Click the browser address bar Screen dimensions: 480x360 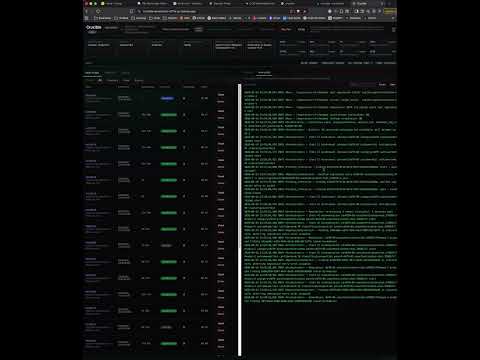(x=213, y=11)
